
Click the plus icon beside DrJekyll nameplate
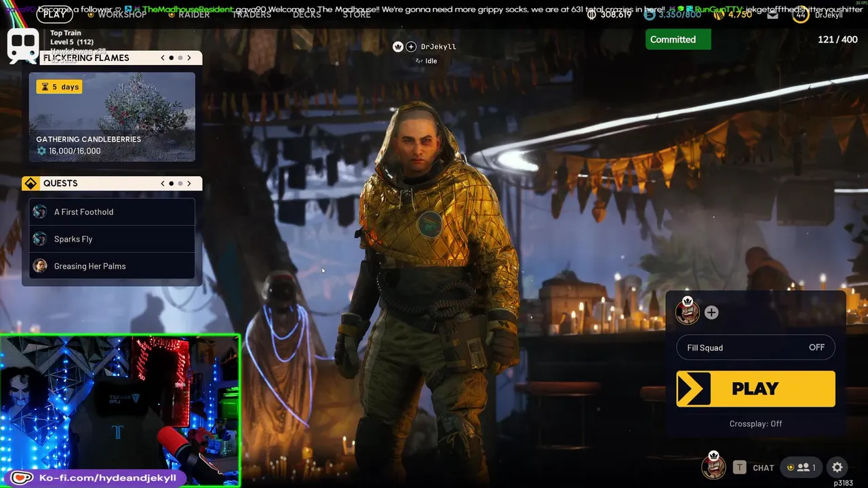pyautogui.click(x=411, y=47)
